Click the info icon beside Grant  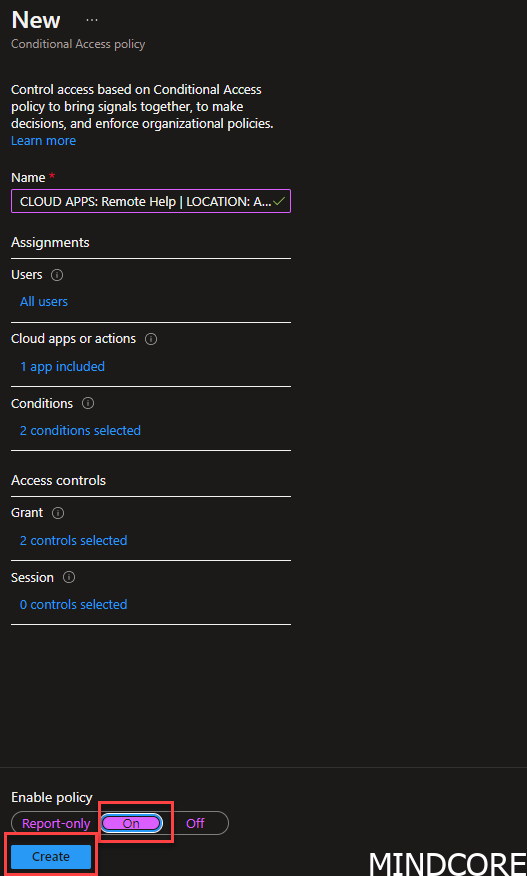click(x=58, y=513)
